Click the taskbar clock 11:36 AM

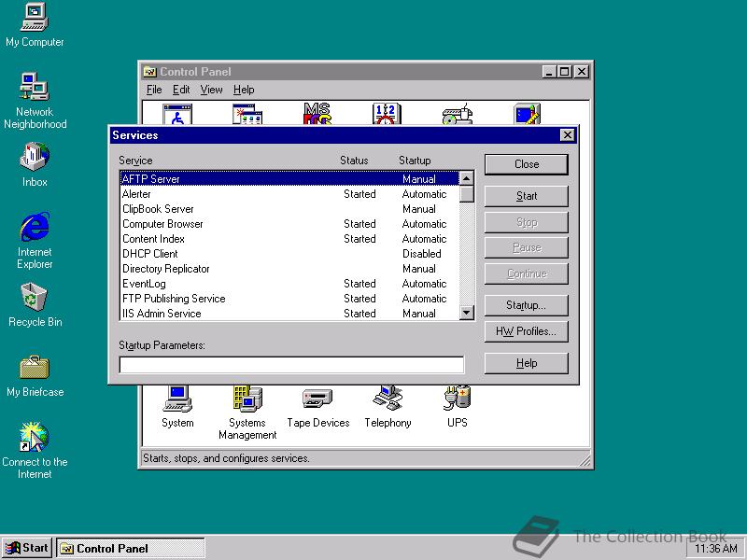coord(715,549)
